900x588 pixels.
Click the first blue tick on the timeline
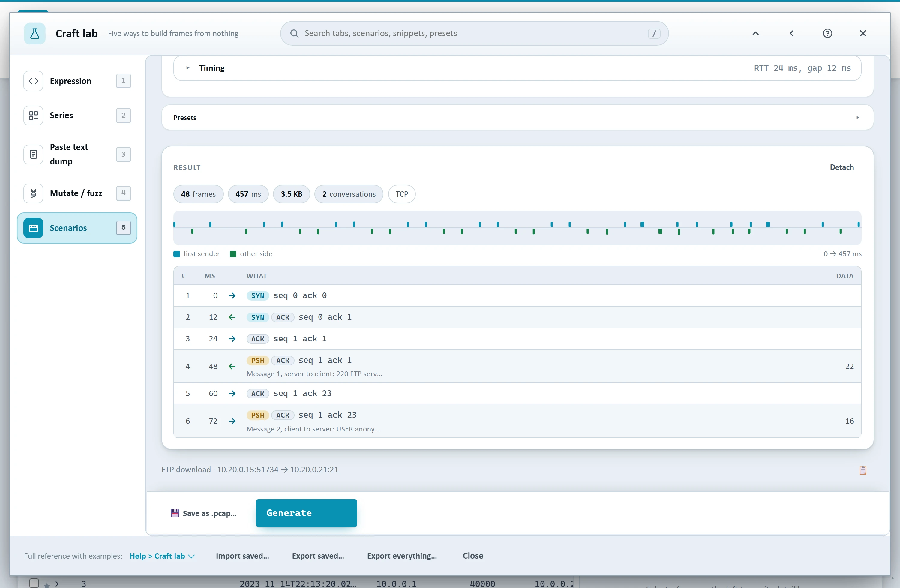pos(174,225)
